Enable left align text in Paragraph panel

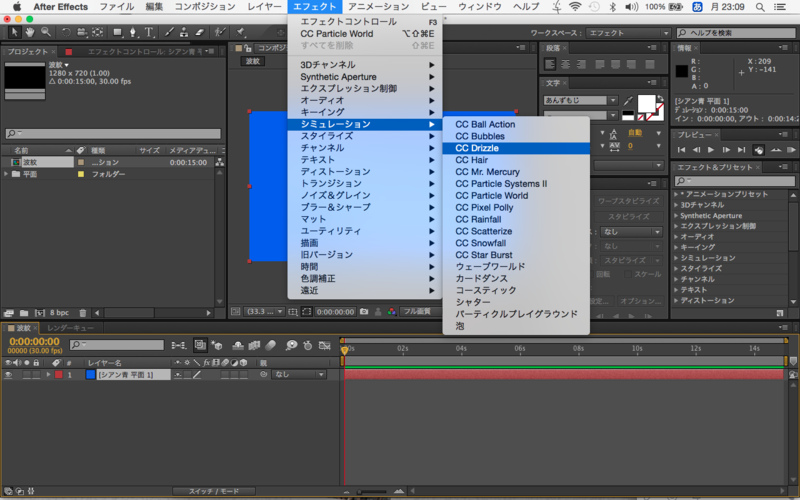(x=550, y=65)
